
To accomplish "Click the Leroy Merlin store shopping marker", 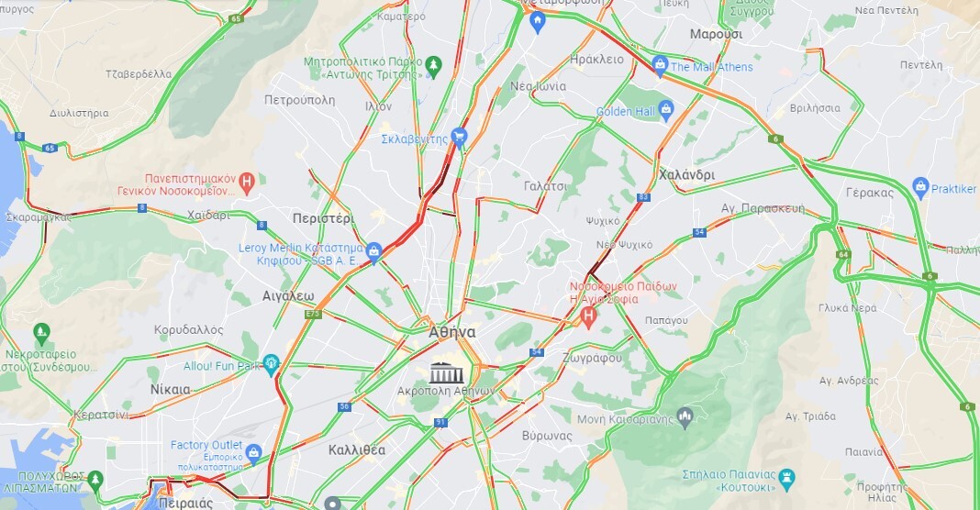I will 374,252.
